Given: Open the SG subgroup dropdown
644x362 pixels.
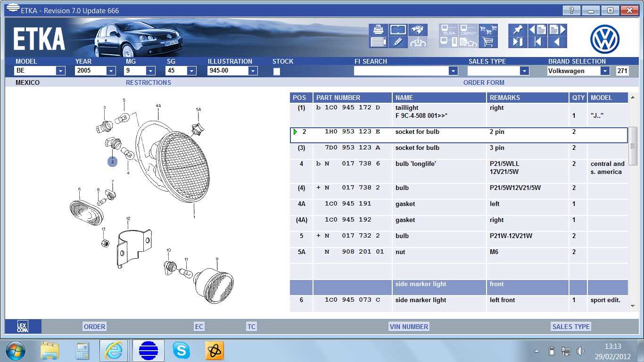Looking at the screenshot, I should tap(191, 71).
